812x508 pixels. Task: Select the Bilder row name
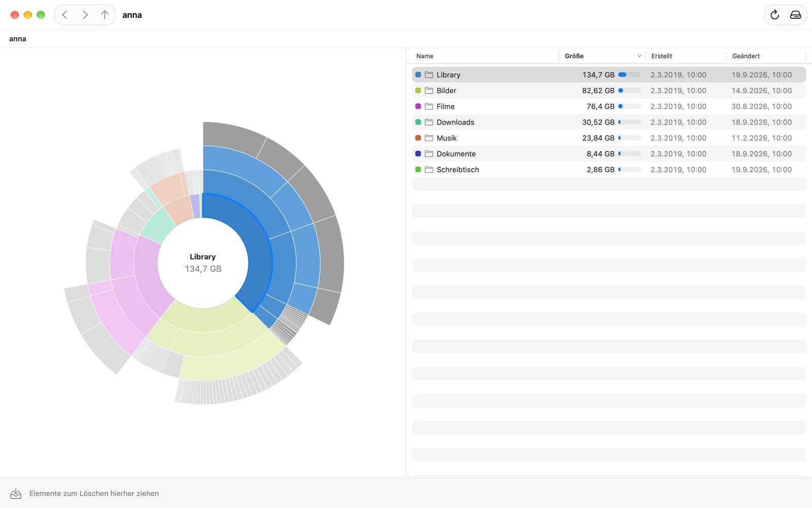(x=446, y=90)
